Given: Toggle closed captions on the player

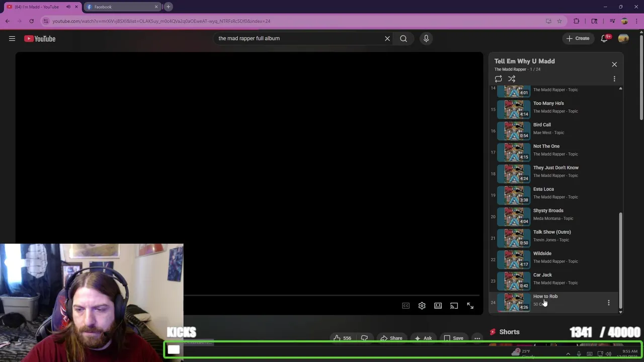Looking at the screenshot, I should coord(406,306).
